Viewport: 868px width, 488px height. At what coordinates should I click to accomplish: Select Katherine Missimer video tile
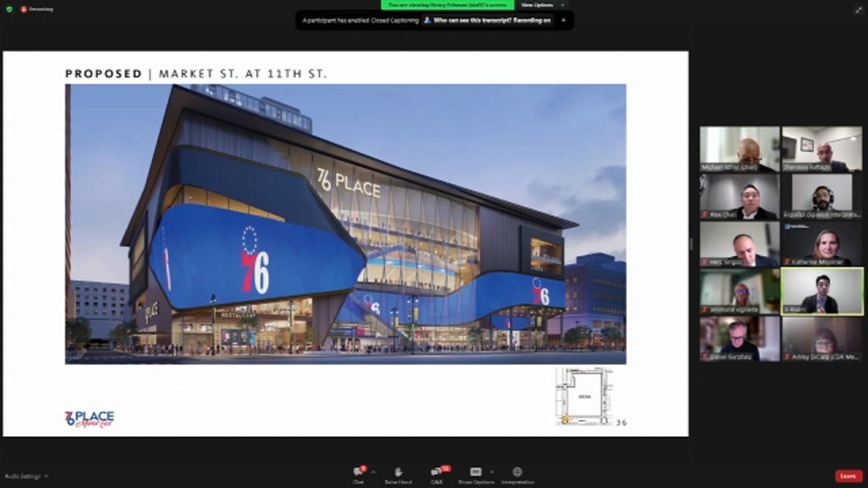(x=822, y=244)
